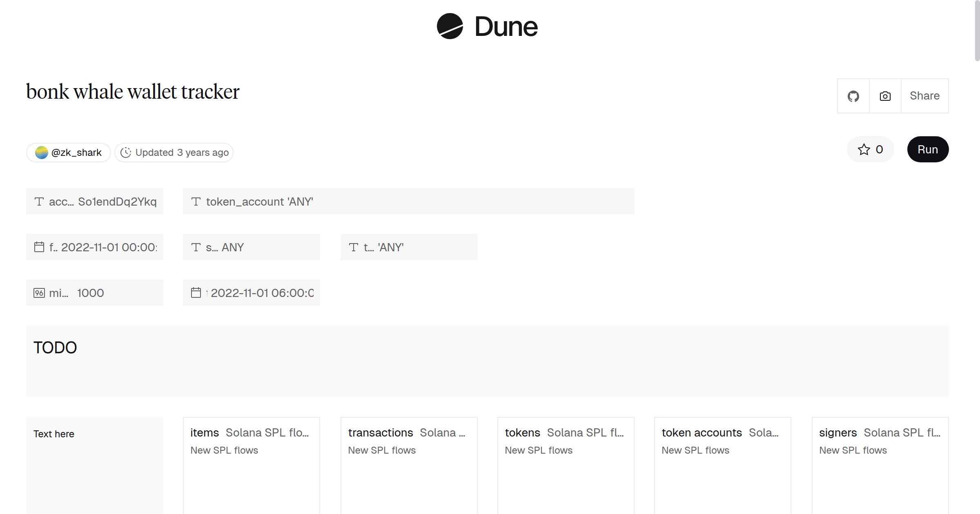Open the GitHub icon button

pyautogui.click(x=853, y=96)
